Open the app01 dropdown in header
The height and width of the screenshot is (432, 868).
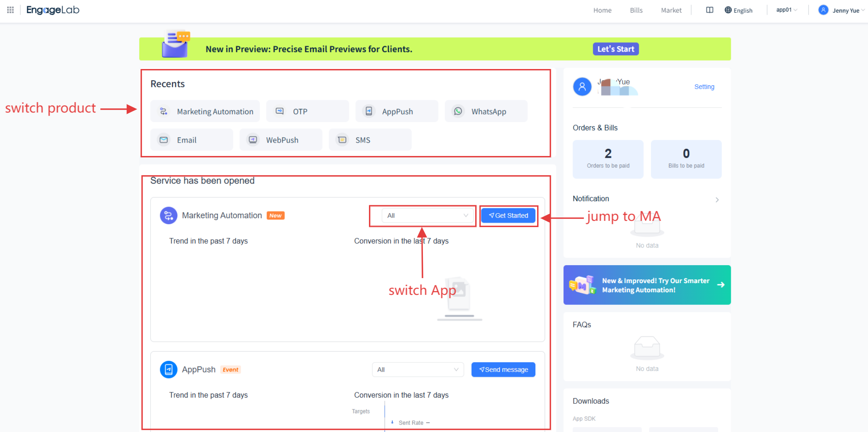tap(786, 10)
